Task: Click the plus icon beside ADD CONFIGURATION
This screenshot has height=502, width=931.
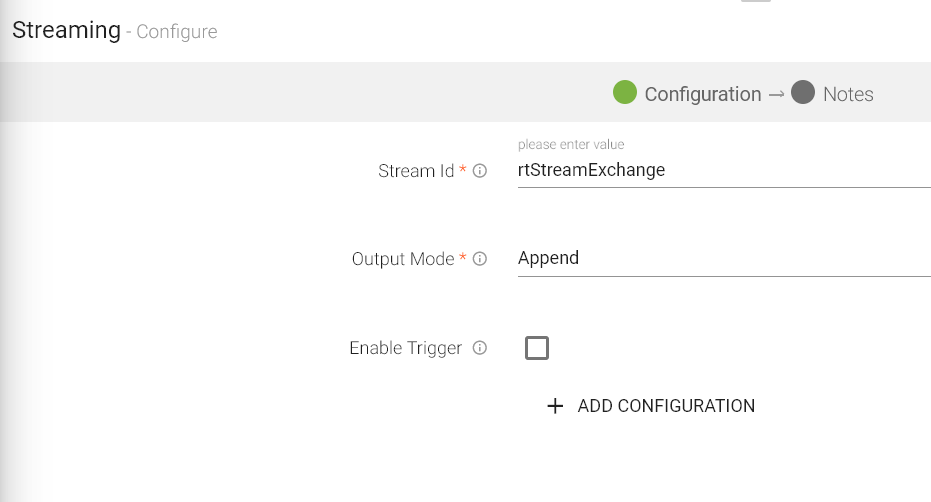Action: (556, 406)
